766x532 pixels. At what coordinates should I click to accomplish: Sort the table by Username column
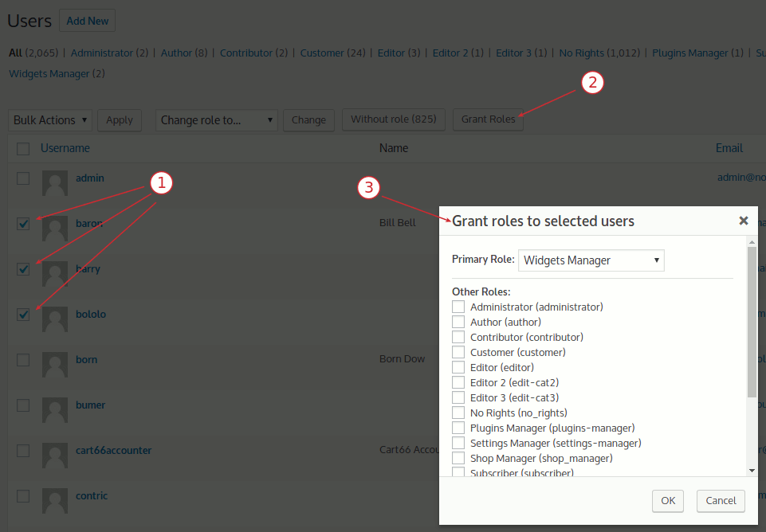tap(65, 148)
